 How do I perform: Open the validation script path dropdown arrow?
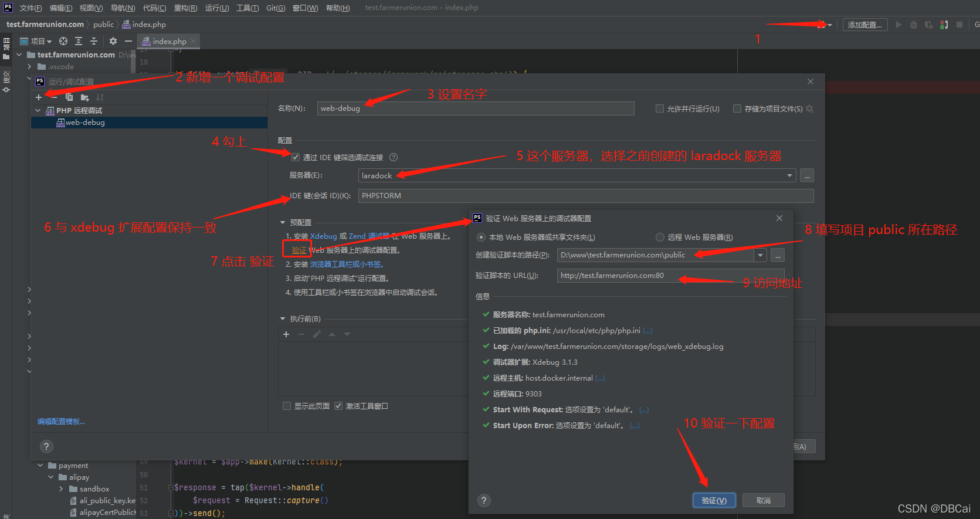[x=761, y=255]
